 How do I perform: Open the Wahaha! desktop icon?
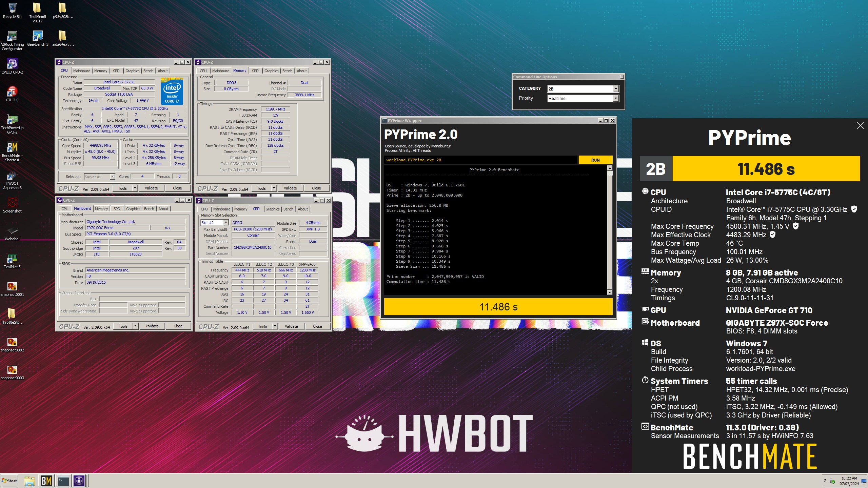click(x=12, y=233)
